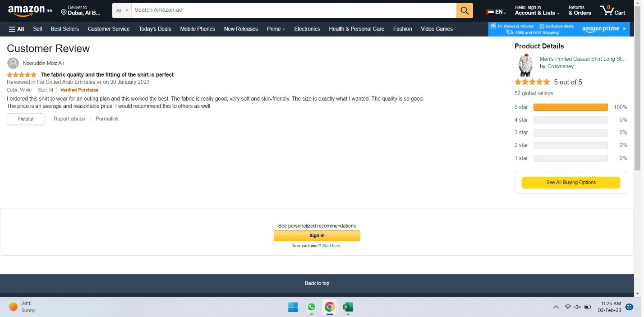Image resolution: width=644 pixels, height=317 pixels.
Task: Click the 52 global ratings text
Action: [534, 93]
